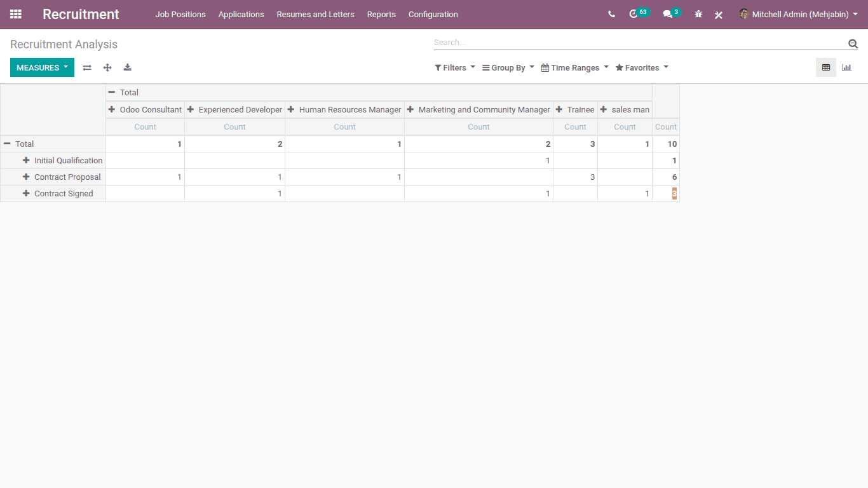The width and height of the screenshot is (868, 488).
Task: Click Contract Proposal Odoo Consultant cell
Action: pyautogui.click(x=145, y=177)
